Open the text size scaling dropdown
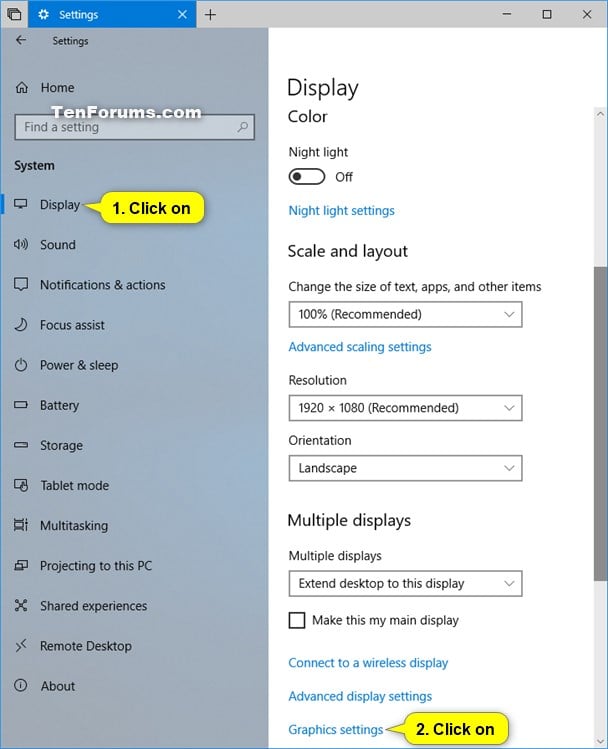Image resolution: width=608 pixels, height=749 pixels. [x=405, y=314]
